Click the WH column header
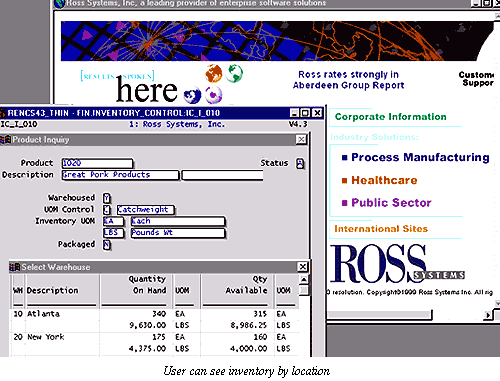The image size is (500, 381). (18, 291)
